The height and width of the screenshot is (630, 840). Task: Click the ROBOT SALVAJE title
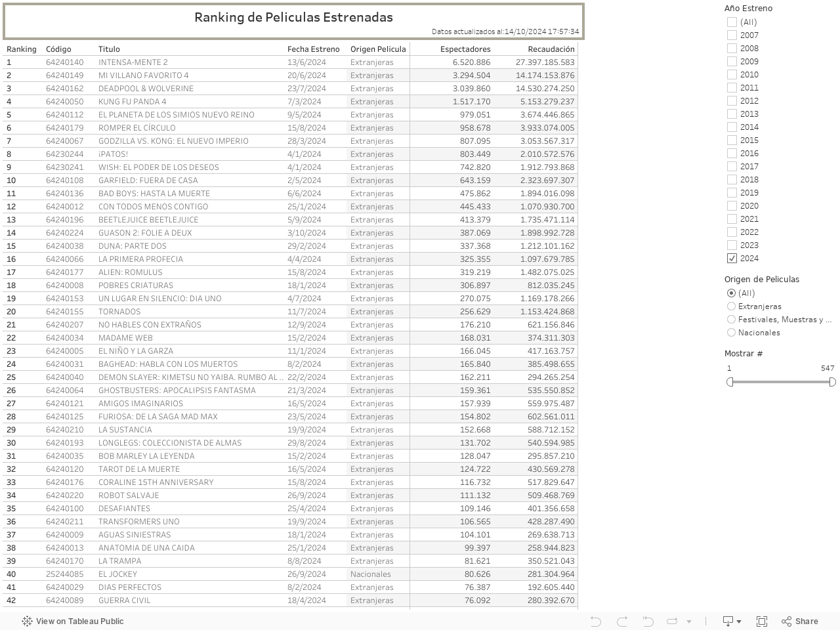[129, 495]
